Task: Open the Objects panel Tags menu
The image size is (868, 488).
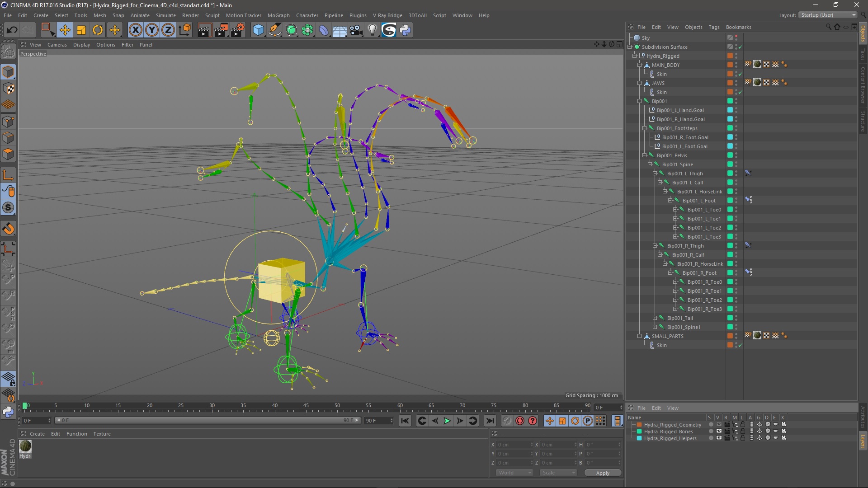Action: tap(714, 27)
